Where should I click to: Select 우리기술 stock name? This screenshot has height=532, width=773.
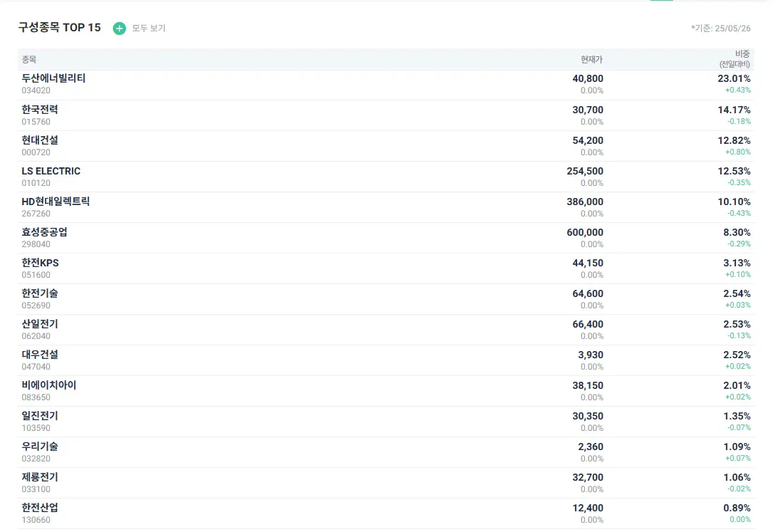click(39, 446)
